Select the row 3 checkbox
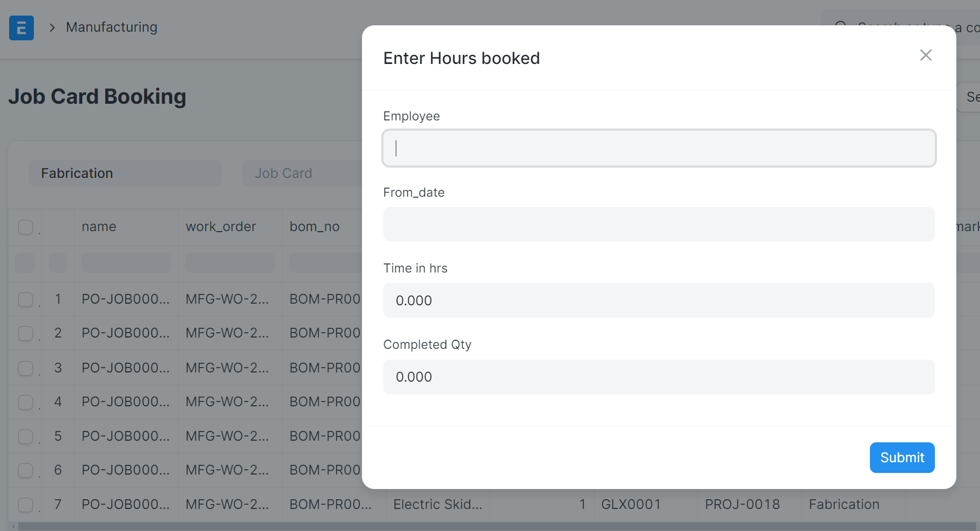980x531 pixels. pos(26,368)
